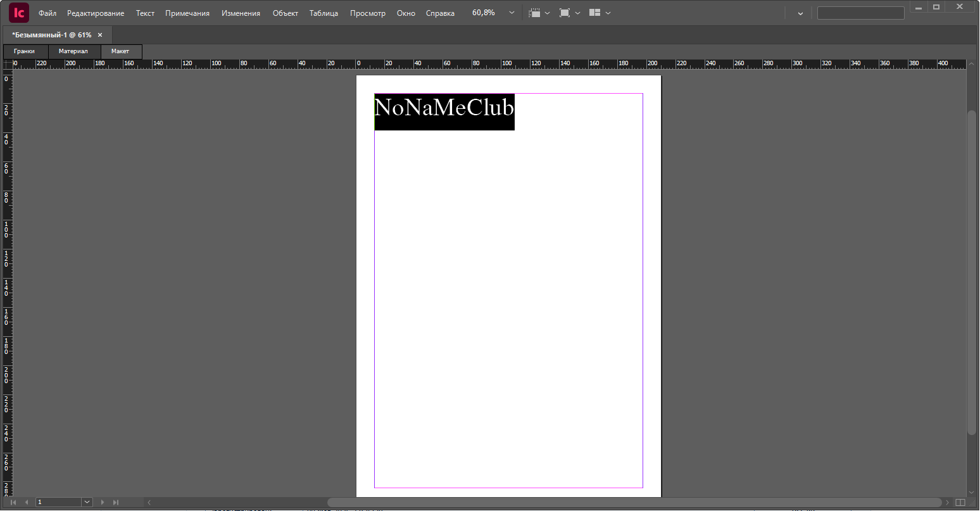Click the arrange documents icon

[x=594, y=13]
